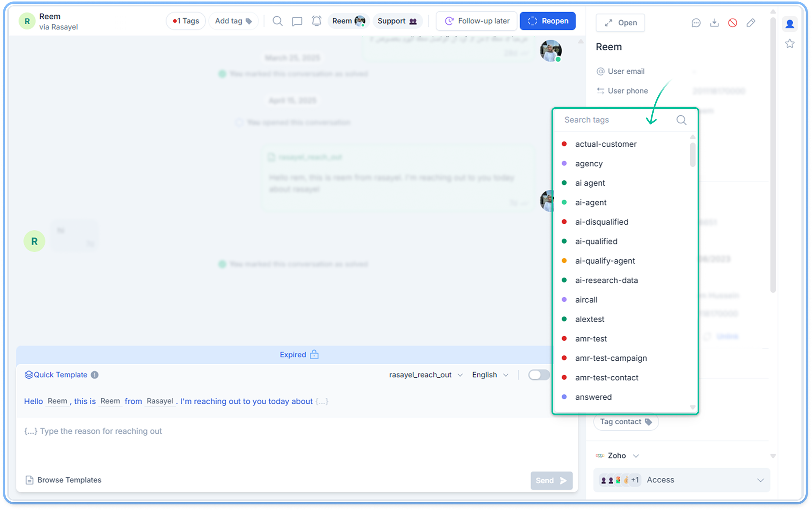This screenshot has width=812, height=510.
Task: Click the Reopen button
Action: tap(547, 21)
